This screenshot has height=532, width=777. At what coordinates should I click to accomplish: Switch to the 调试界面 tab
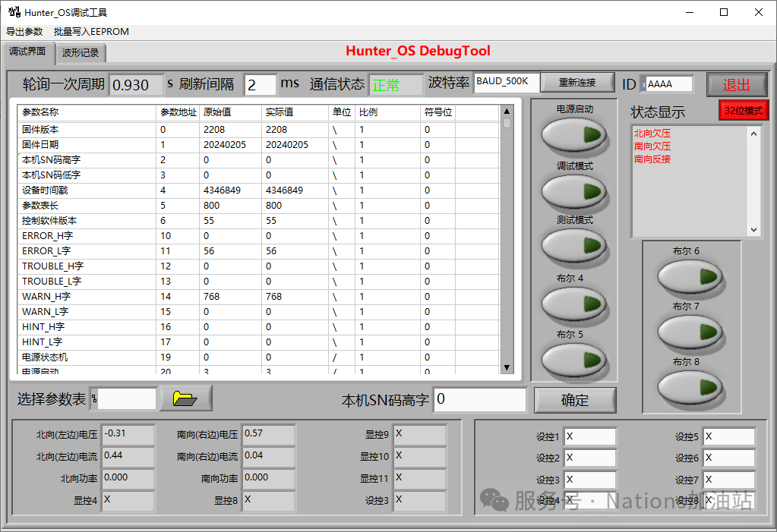[x=27, y=52]
